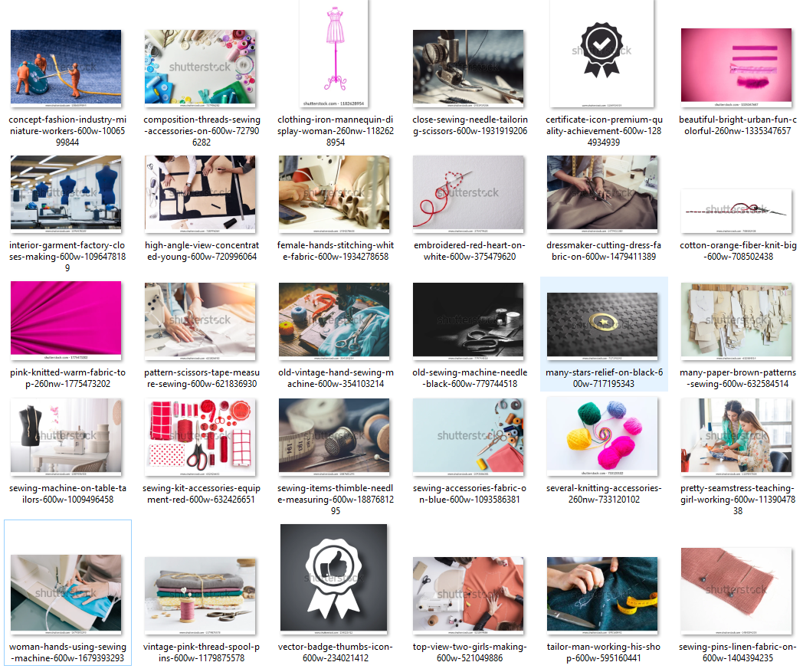The image size is (803, 672).
Task: Click file name vector-badge-thumbs-icon-600w-234021412
Action: click(x=336, y=652)
